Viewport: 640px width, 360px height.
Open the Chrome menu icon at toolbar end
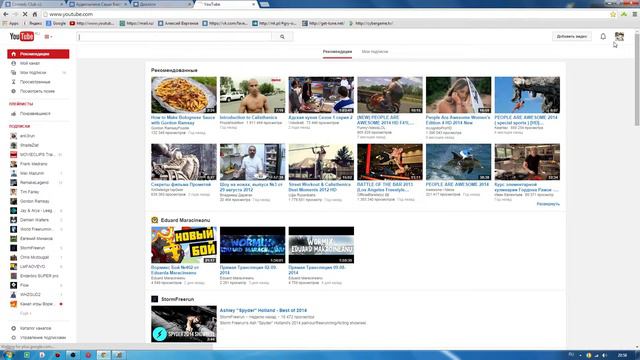pos(635,14)
